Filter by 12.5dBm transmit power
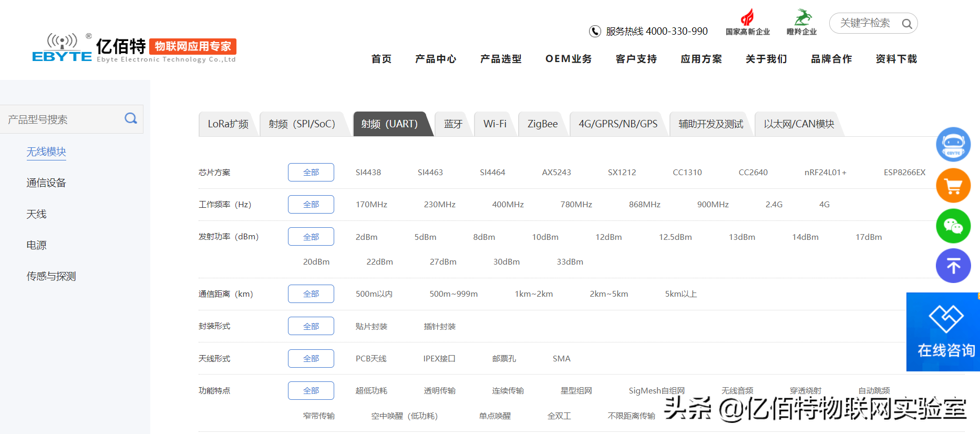Viewport: 980px width, 434px height. click(675, 237)
